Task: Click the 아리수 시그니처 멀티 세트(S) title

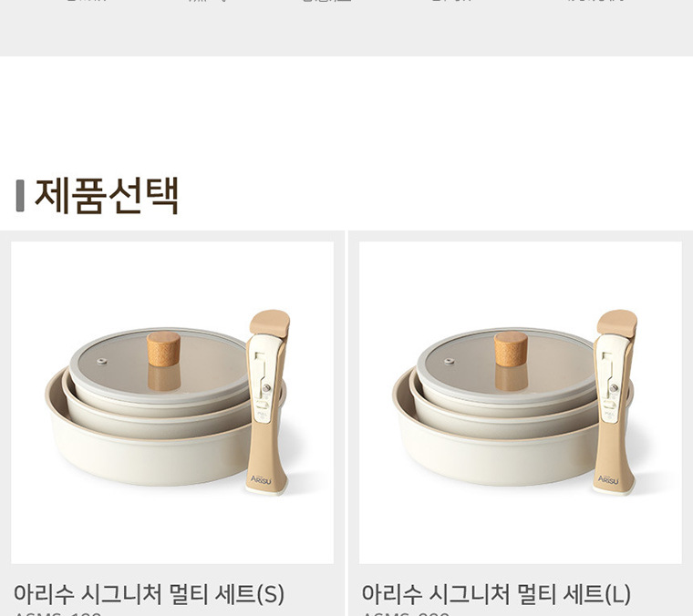Action: pos(149,593)
